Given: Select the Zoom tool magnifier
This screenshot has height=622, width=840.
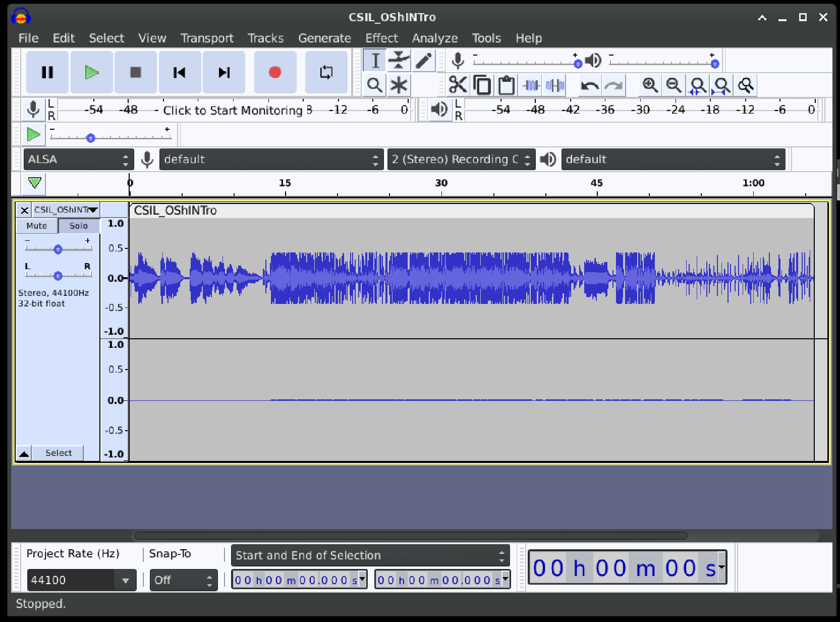Looking at the screenshot, I should click(374, 85).
